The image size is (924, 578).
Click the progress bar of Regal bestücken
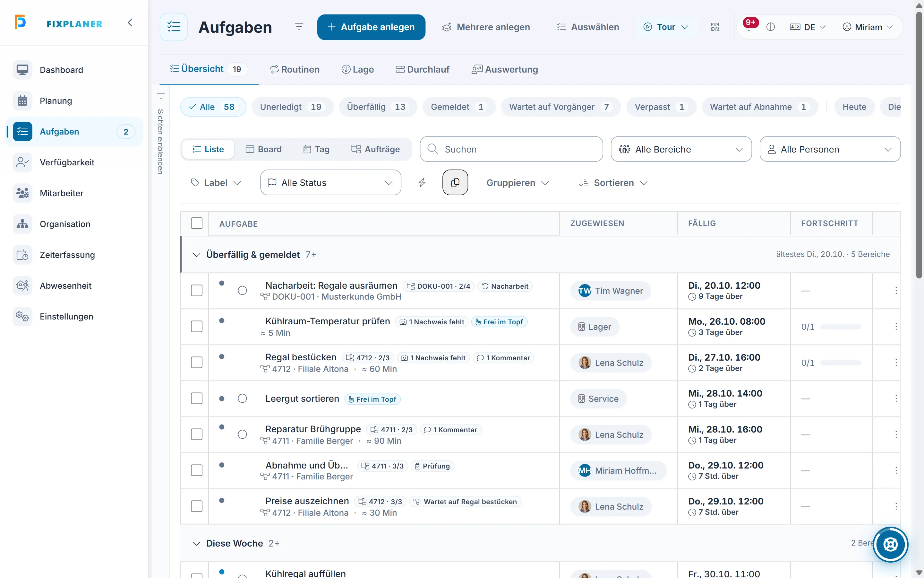tap(841, 363)
